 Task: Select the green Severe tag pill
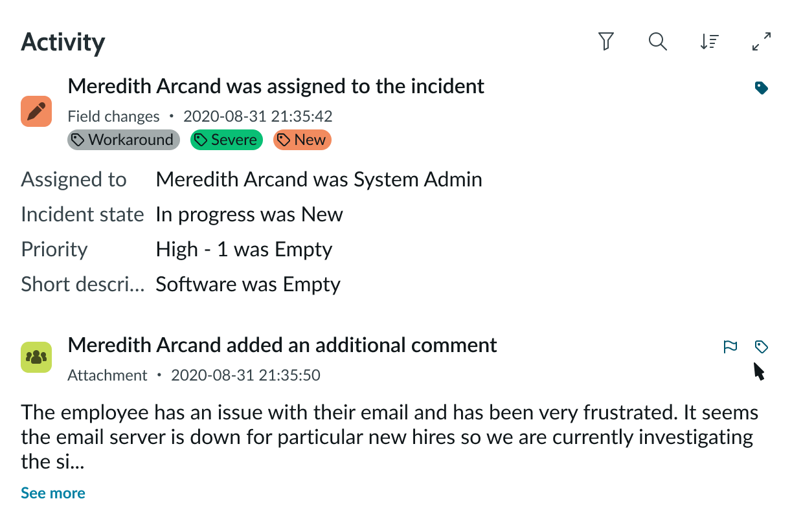pos(227,140)
